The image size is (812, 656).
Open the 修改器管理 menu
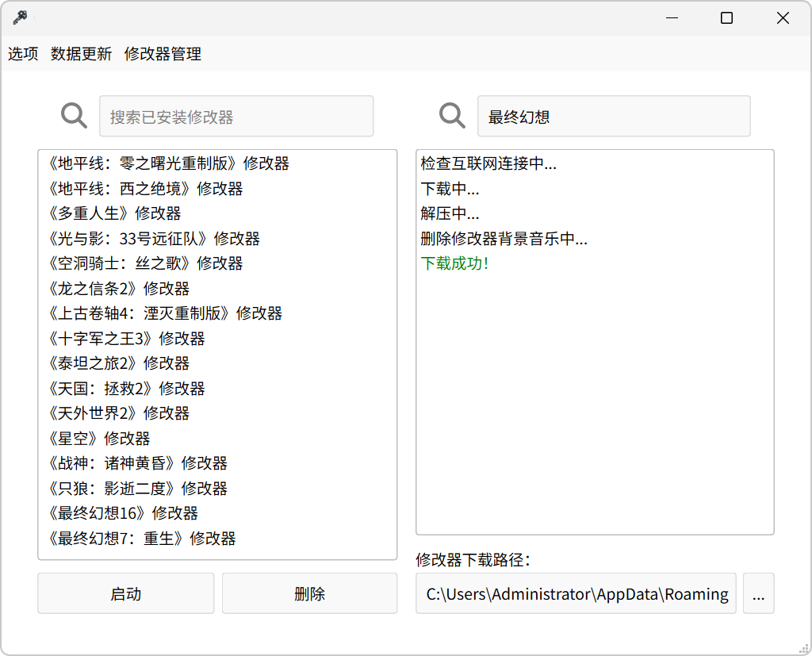[163, 53]
